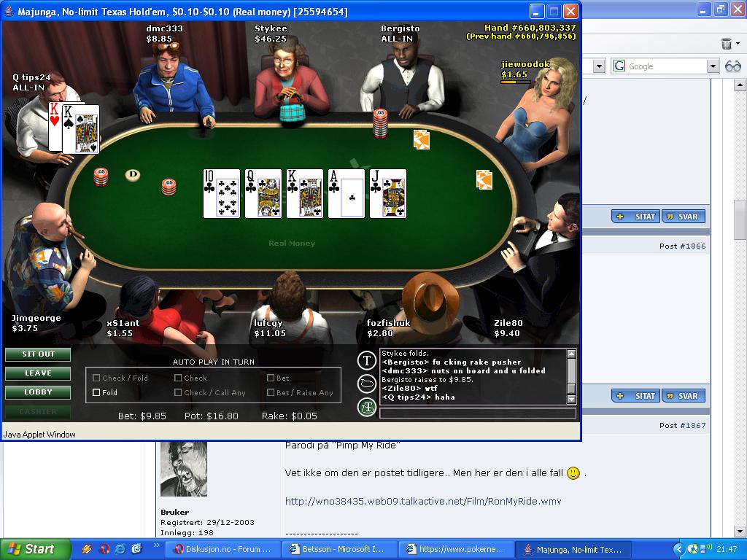Click Bergisto's chip stack on the table
The height and width of the screenshot is (560, 747).
(380, 123)
